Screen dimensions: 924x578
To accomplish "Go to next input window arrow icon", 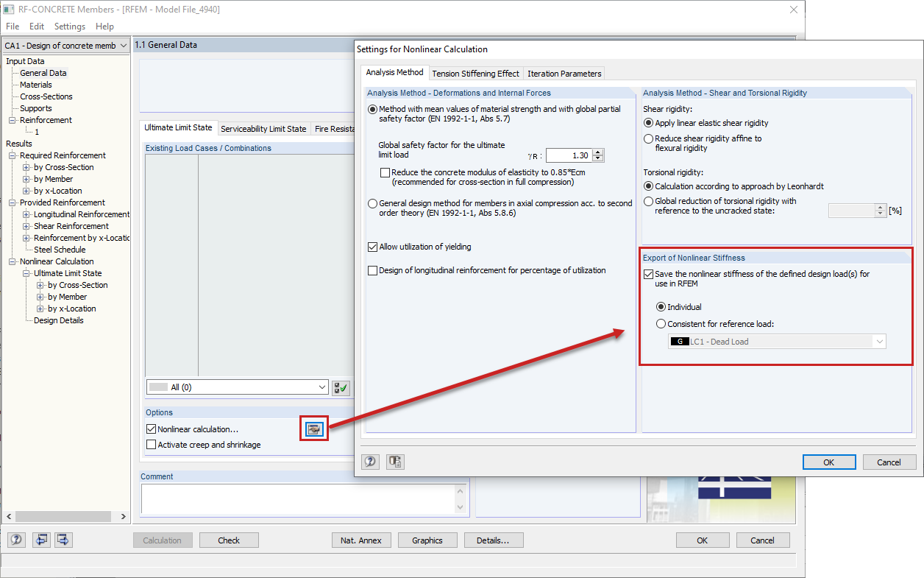I will [63, 540].
